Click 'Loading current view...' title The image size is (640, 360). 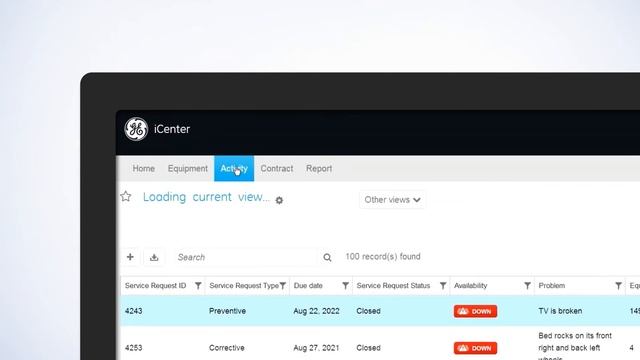pos(206,197)
